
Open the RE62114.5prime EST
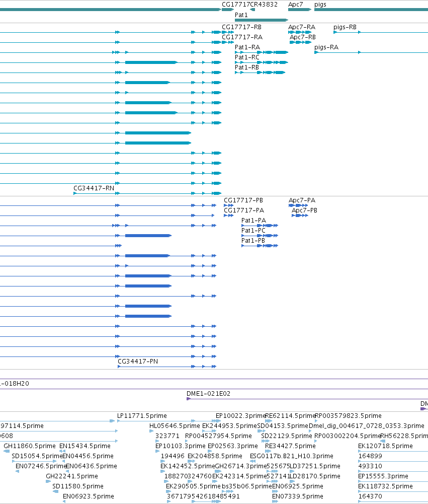(x=290, y=416)
